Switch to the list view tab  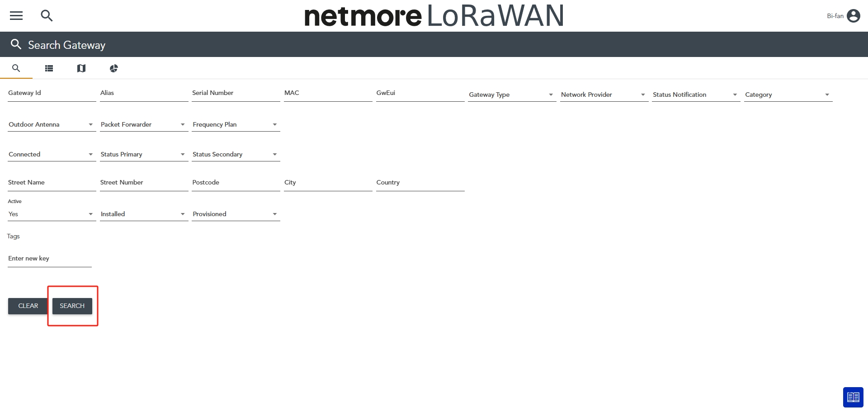pyautogui.click(x=49, y=68)
